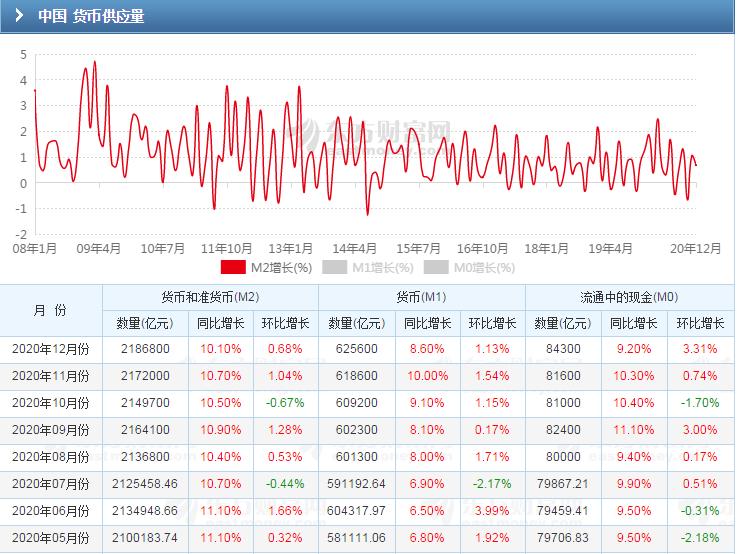The height and width of the screenshot is (554, 740).
Task: Click the -2.17% M1 month-on-month cell
Action: (492, 484)
